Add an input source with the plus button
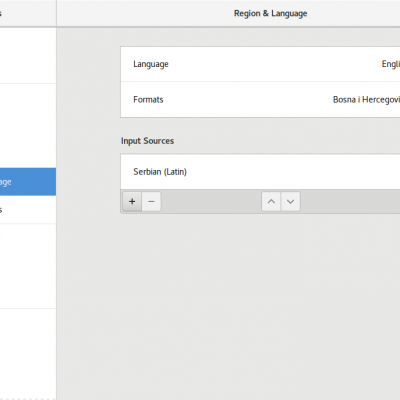The height and width of the screenshot is (400, 400). pos(132,201)
